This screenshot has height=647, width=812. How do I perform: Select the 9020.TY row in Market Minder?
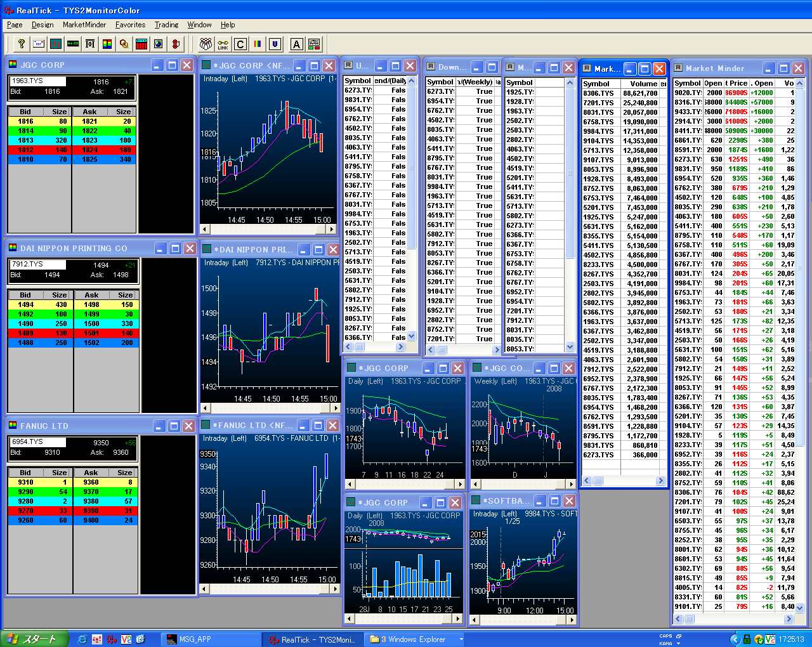pyautogui.click(x=734, y=93)
